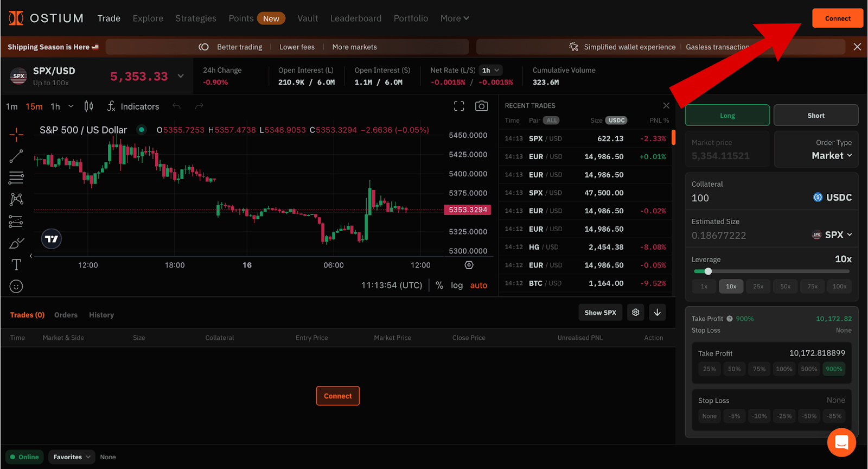Image resolution: width=868 pixels, height=469 pixels.
Task: Click the Ostium logo icon
Action: [16, 18]
